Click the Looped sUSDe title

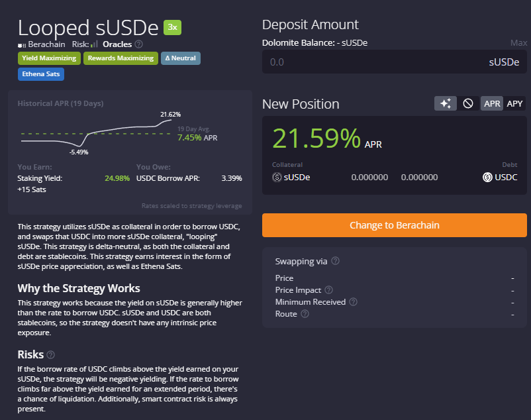click(88, 28)
